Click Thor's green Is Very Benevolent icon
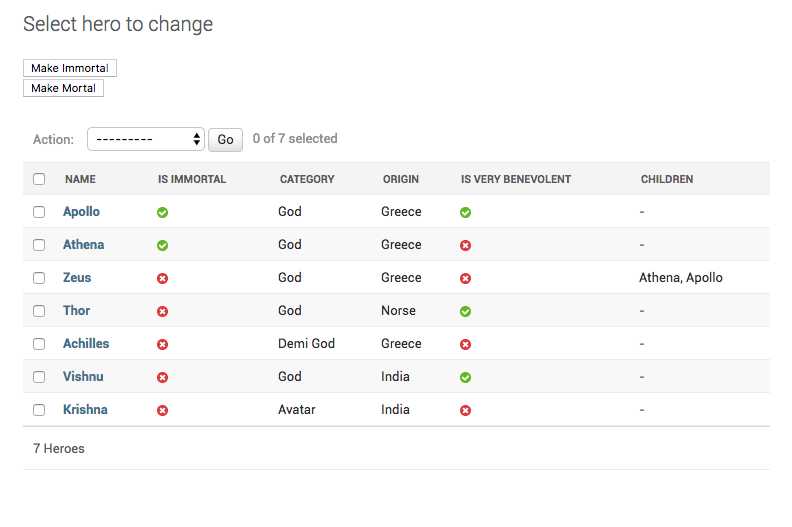 pos(465,311)
